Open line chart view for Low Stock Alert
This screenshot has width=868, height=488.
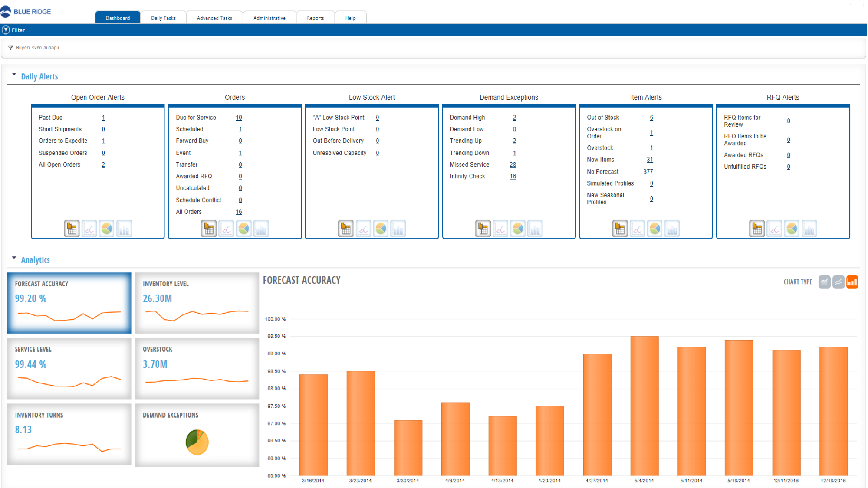coord(363,228)
